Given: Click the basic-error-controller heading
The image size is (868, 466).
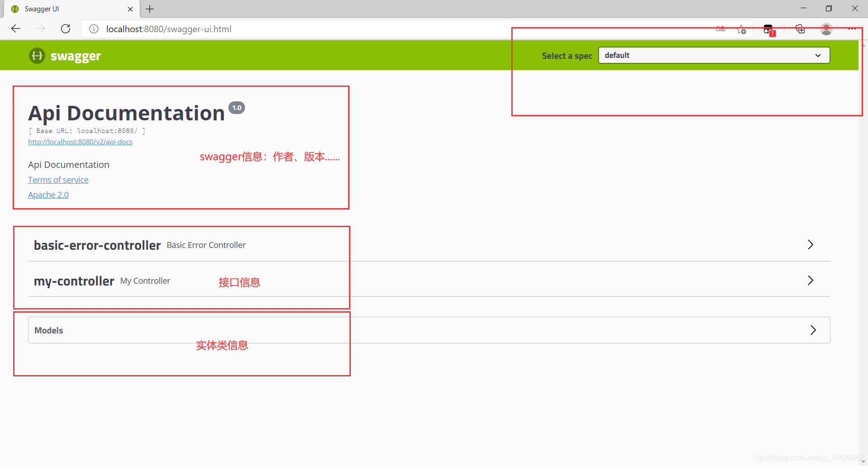Looking at the screenshot, I should [x=97, y=245].
